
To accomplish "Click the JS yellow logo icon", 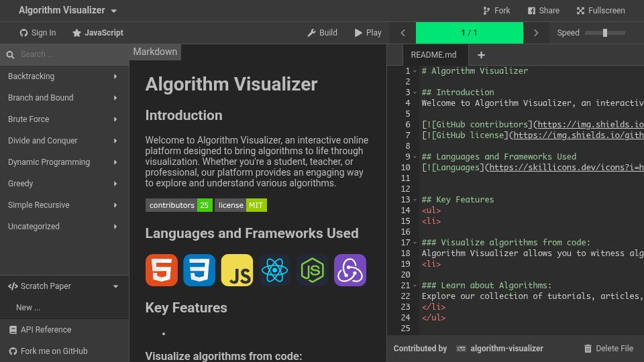I will pos(237,270).
